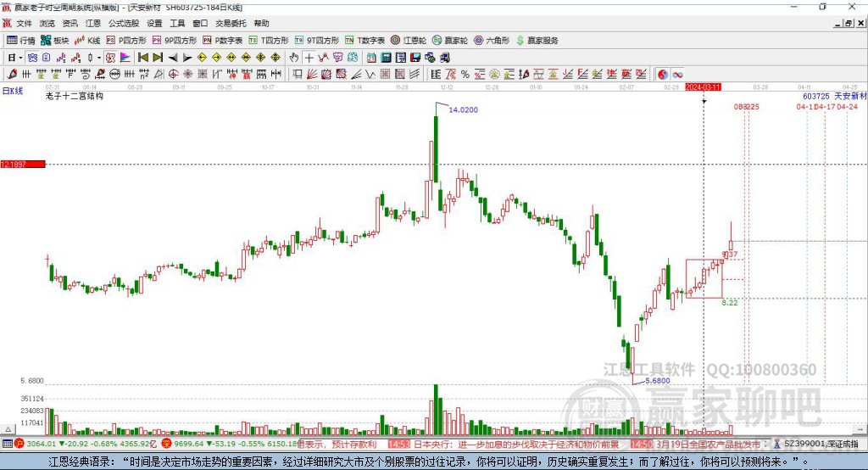Click the 603725 天安新材 stock label
Image resolution: width=868 pixels, height=470 pixels.
(835, 96)
